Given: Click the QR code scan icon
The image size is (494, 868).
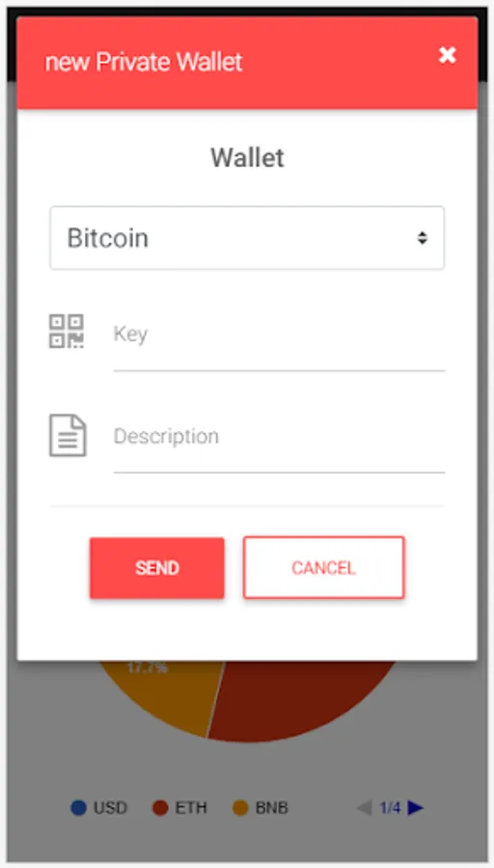Looking at the screenshot, I should coord(67,331).
